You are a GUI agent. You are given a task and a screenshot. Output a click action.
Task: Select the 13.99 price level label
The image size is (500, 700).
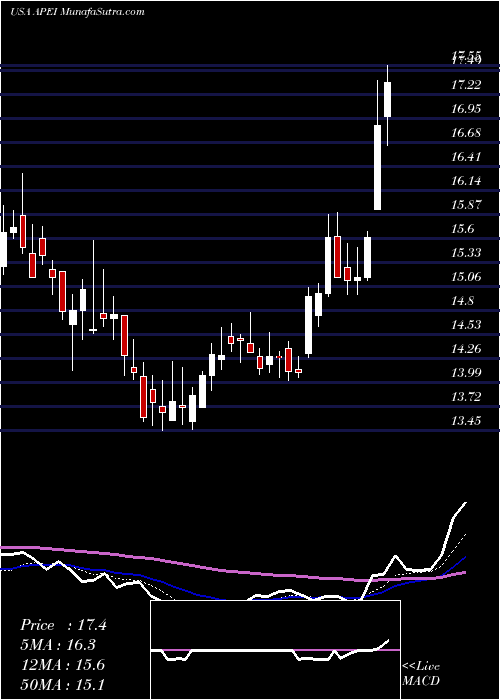(x=466, y=374)
